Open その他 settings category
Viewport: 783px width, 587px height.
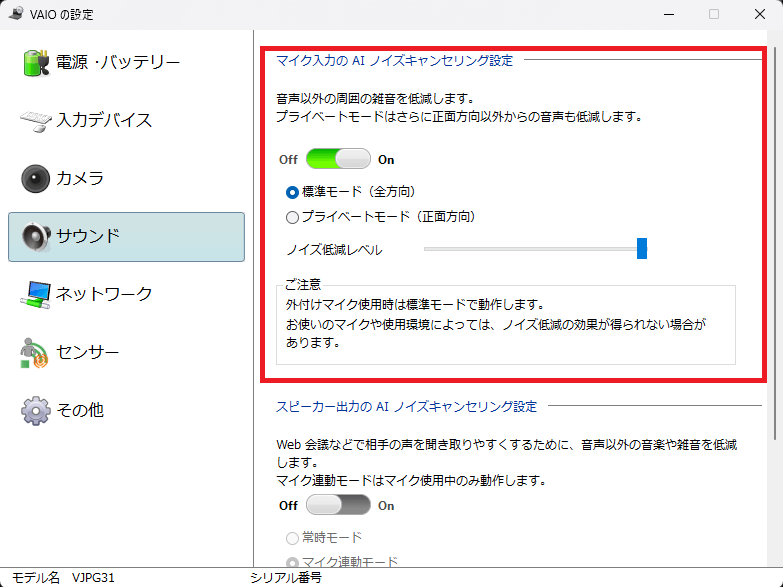pyautogui.click(x=126, y=411)
